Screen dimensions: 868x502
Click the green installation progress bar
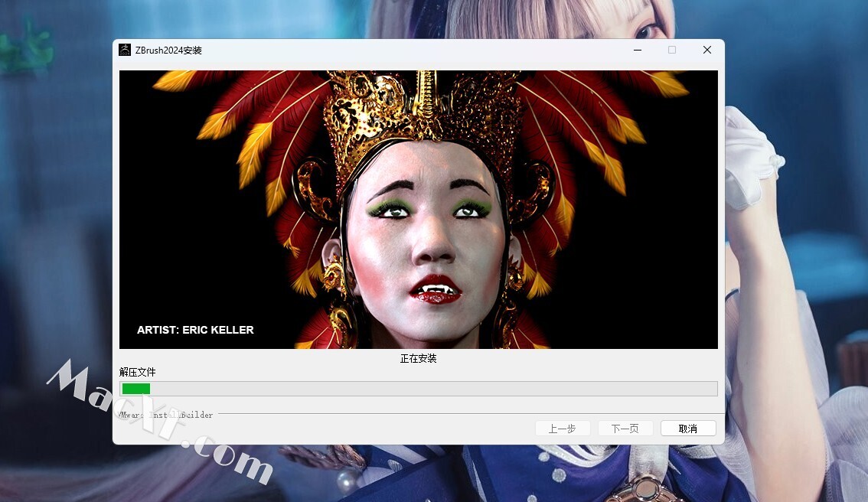419,389
